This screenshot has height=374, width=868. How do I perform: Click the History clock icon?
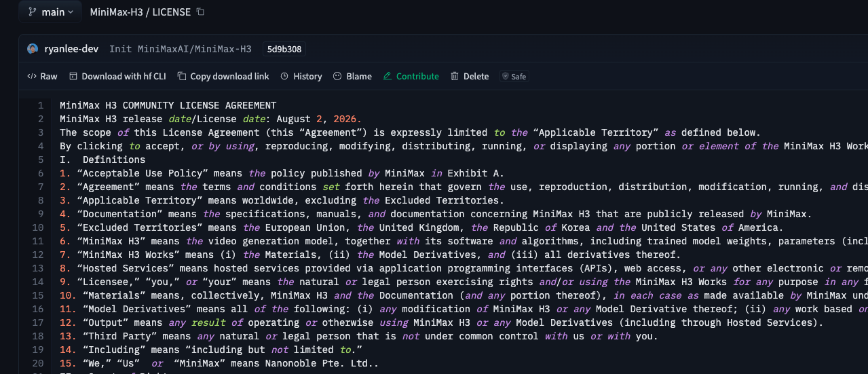click(284, 76)
